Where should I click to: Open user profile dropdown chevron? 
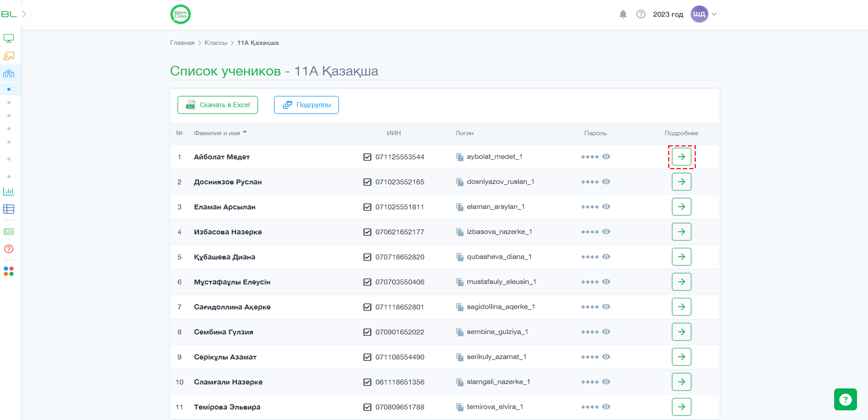click(714, 14)
